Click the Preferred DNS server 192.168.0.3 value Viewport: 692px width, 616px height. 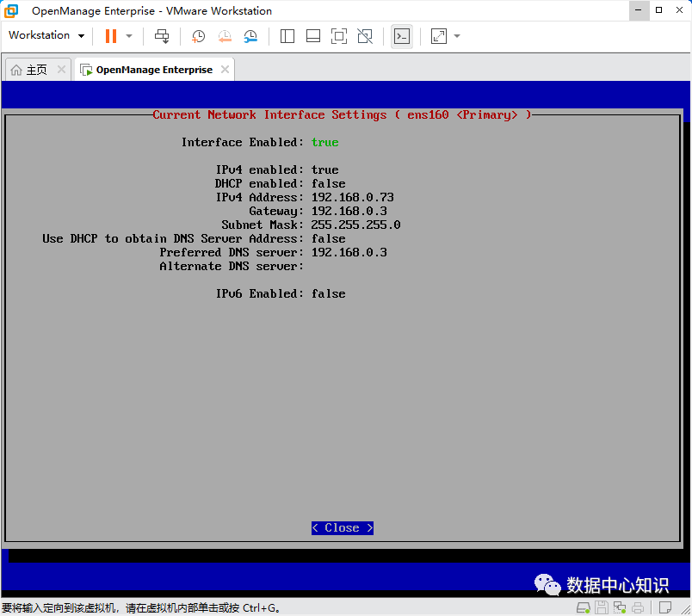click(x=349, y=252)
